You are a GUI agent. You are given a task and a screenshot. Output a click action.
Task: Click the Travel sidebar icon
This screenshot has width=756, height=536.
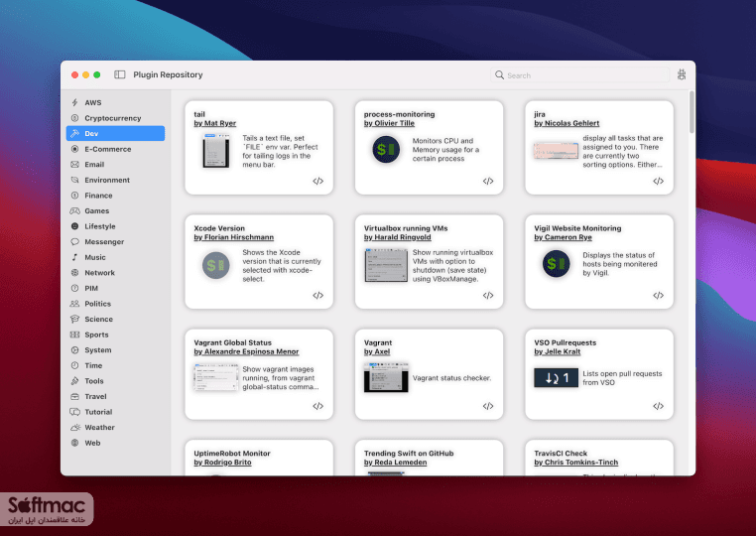coord(74,396)
